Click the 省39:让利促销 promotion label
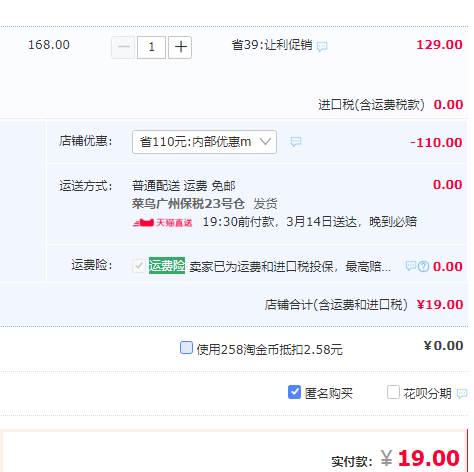Viewport: 474px width, 472px height. (272, 45)
